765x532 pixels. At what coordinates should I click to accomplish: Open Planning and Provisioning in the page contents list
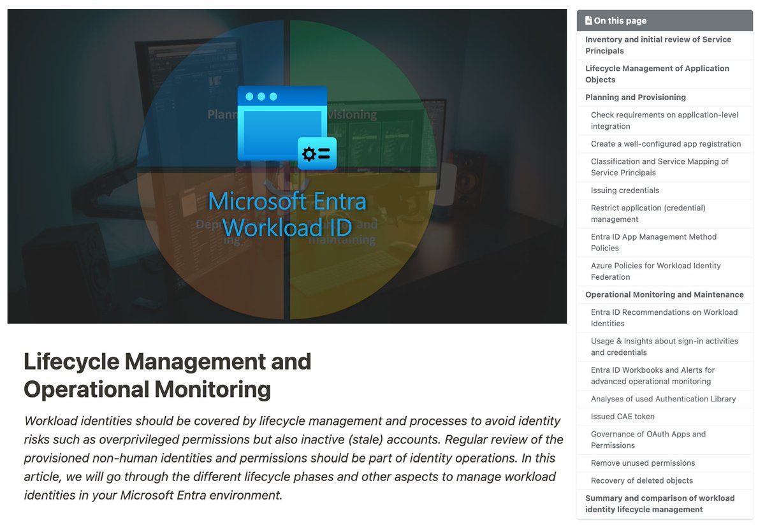(x=665, y=97)
